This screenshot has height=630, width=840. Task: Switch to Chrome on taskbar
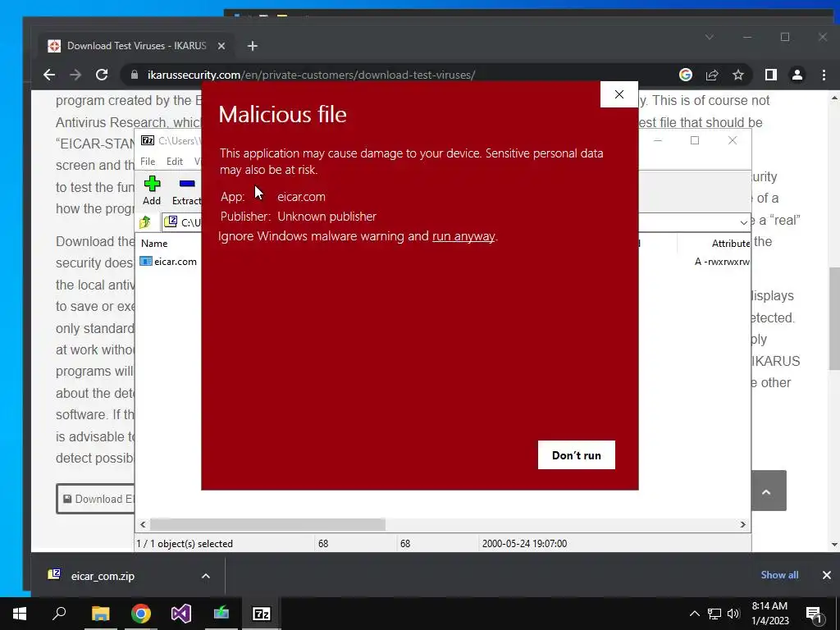click(x=141, y=614)
